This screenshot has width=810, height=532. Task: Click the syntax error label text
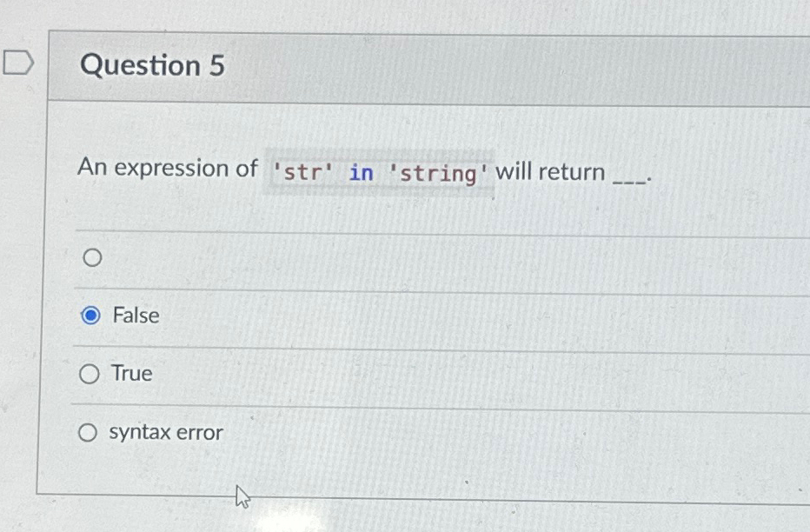pos(166,432)
